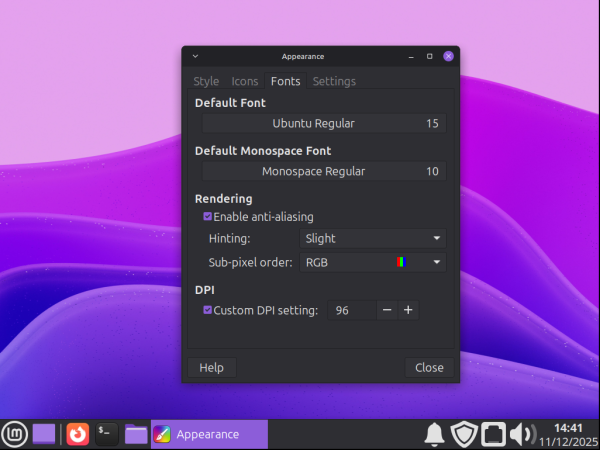The image size is (600, 450).
Task: Click the Help button
Action: click(212, 367)
